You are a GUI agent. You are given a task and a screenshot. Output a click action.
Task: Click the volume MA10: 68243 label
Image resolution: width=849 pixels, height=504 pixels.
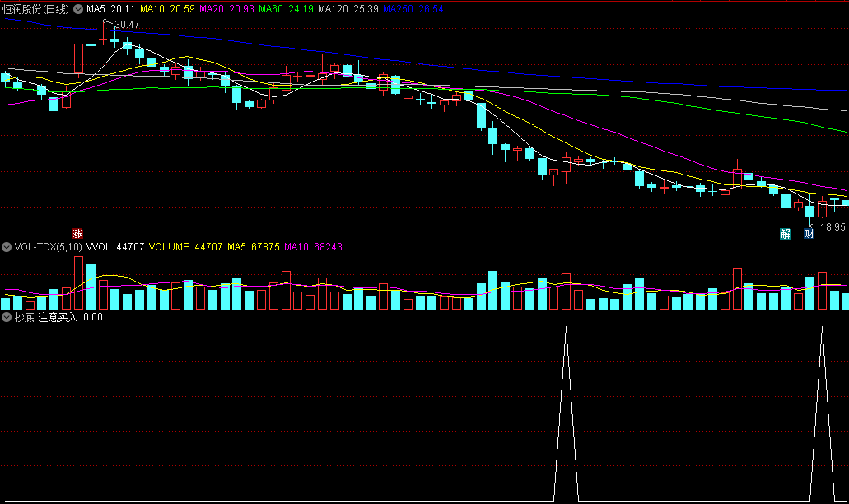(314, 247)
